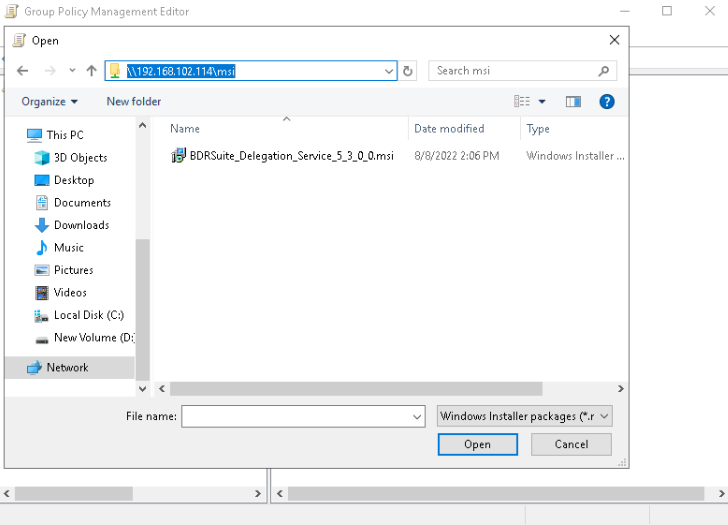Image resolution: width=728 pixels, height=525 pixels.
Task: Click the Cancel button
Action: click(x=571, y=445)
